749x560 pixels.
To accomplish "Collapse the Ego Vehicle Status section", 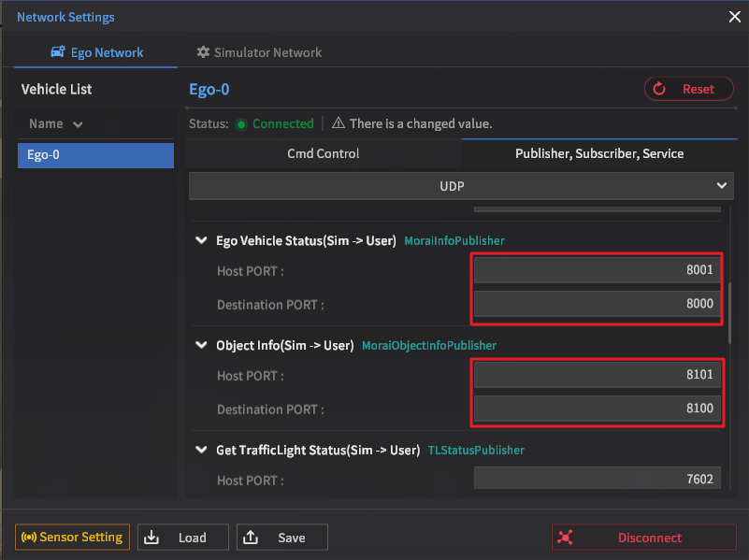I will click(200, 240).
